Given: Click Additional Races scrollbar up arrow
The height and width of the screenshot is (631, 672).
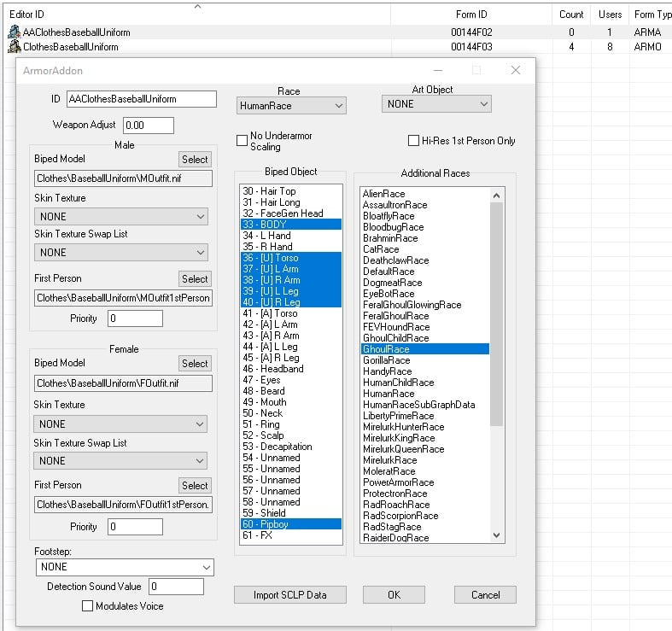Looking at the screenshot, I should (496, 196).
